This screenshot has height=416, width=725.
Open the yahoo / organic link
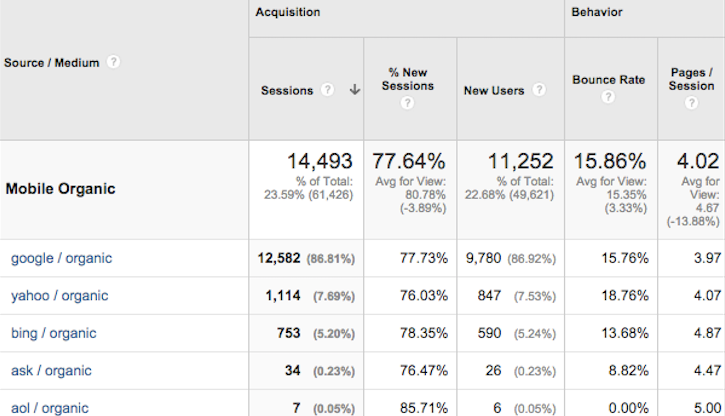(x=60, y=295)
